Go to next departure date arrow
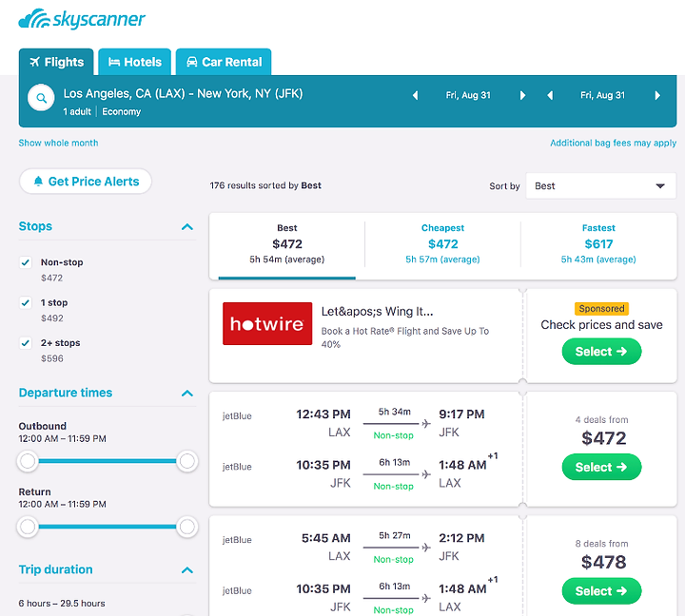The height and width of the screenshot is (616, 685). pos(522,95)
